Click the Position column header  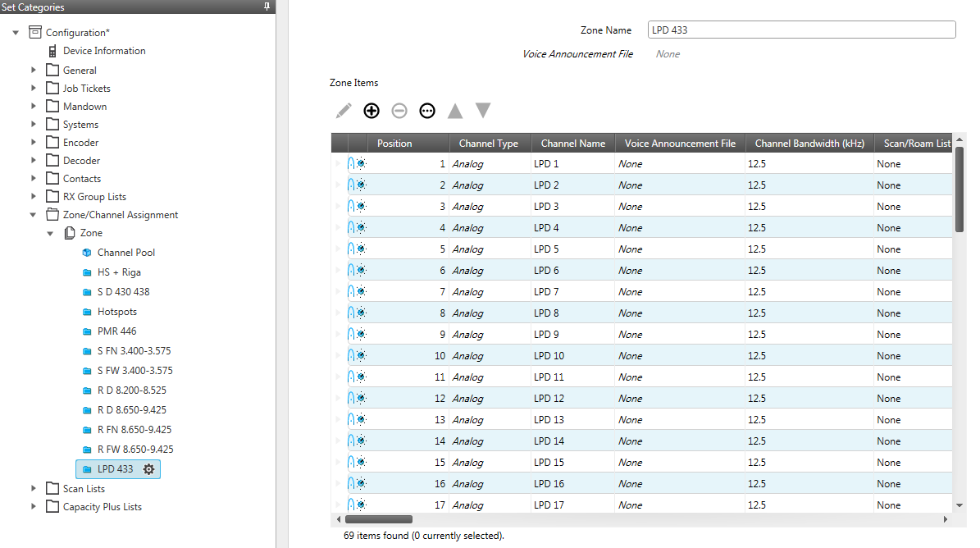(x=394, y=144)
